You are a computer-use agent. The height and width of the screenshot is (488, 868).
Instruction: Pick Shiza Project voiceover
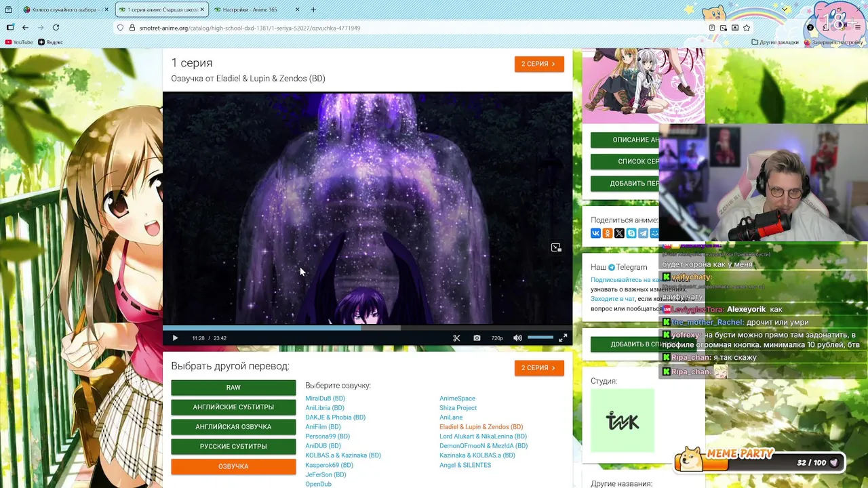pos(458,408)
